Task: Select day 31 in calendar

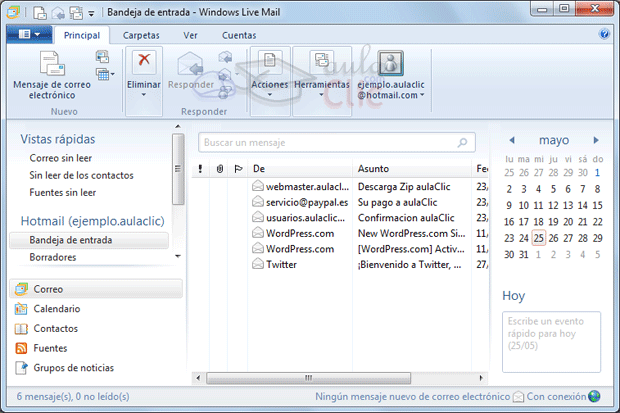Action: click(524, 254)
